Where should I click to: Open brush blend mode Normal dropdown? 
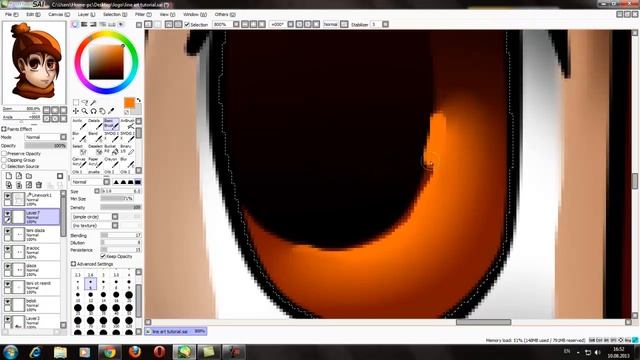pyautogui.click(x=107, y=182)
